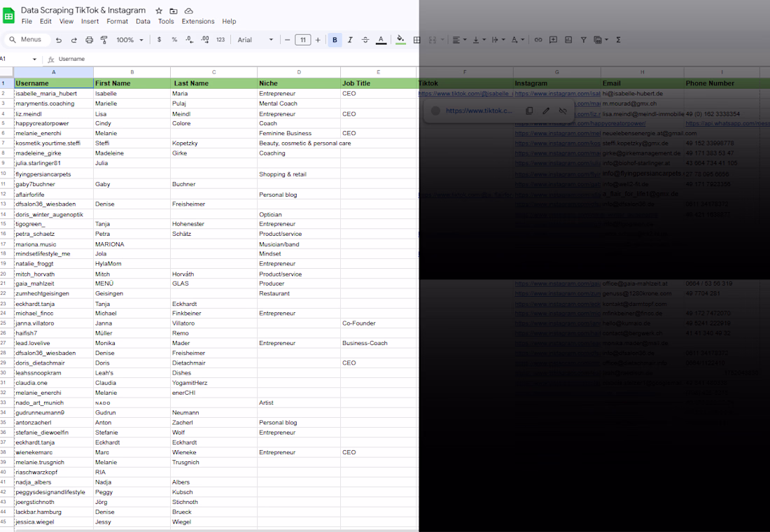Open the text rotation dropdown
The width and height of the screenshot is (770, 532).
pos(517,40)
